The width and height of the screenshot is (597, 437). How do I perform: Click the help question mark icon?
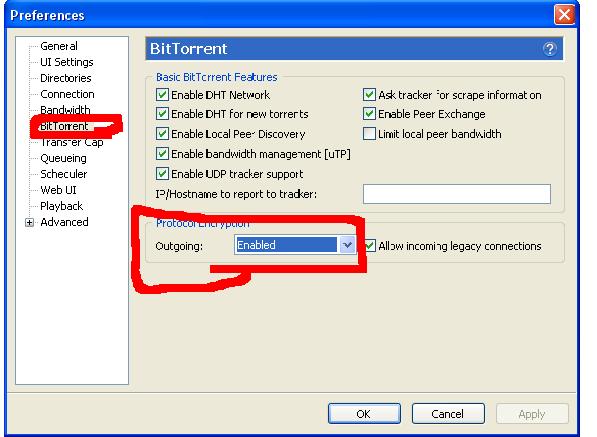coord(549,49)
